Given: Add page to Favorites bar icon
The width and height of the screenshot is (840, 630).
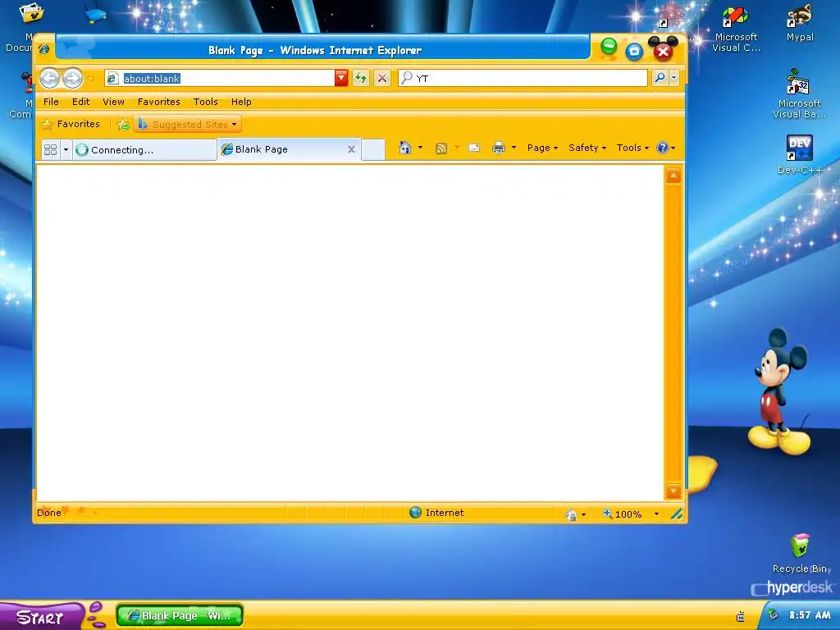Looking at the screenshot, I should click(x=123, y=125).
